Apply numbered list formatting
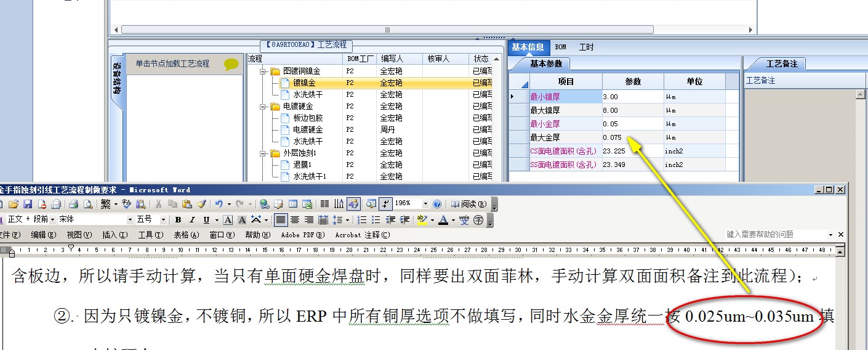This screenshot has height=350, width=868. tap(362, 220)
